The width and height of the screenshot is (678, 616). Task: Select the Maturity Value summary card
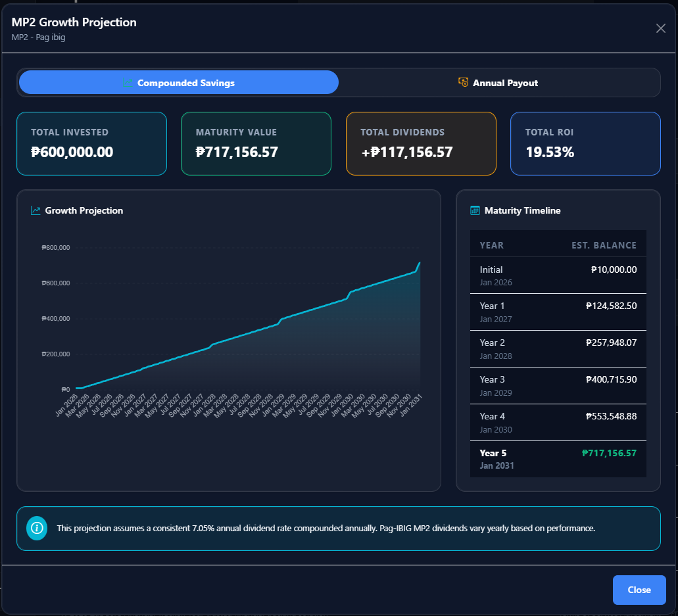(256, 143)
